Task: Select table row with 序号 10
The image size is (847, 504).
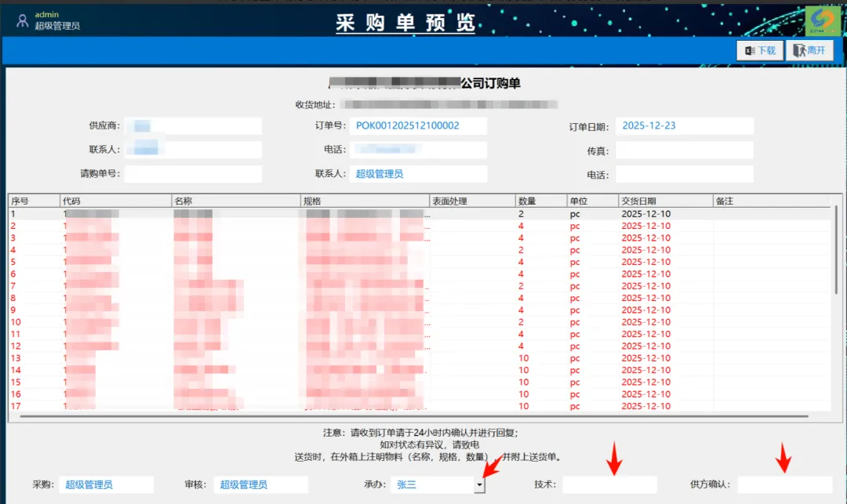Action: 420,322
